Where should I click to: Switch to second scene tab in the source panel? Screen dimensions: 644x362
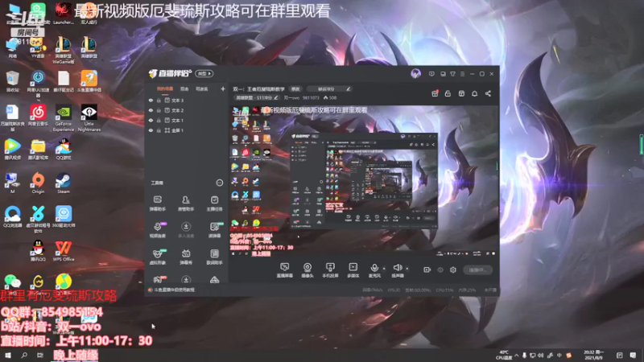184,88
